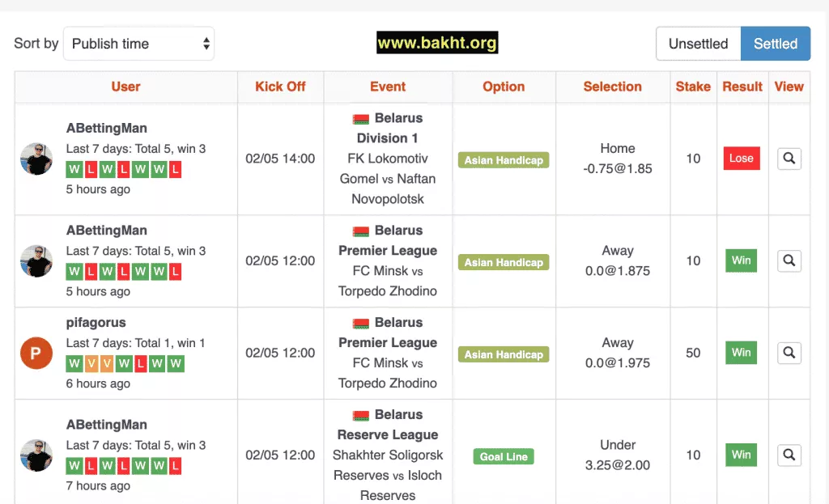Open details for the Shakhter Soligorsk Reserves bet
The width and height of the screenshot is (829, 504).
[x=789, y=455]
